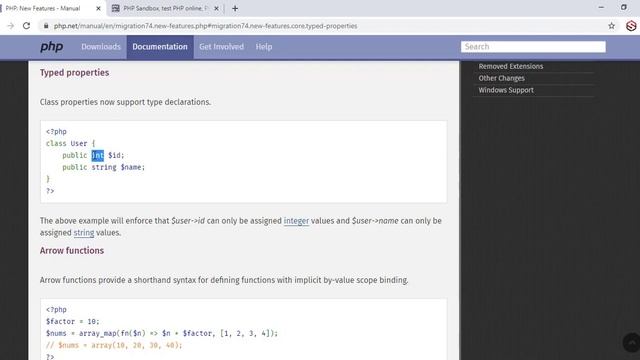Click the php logo in the header

[51, 47]
